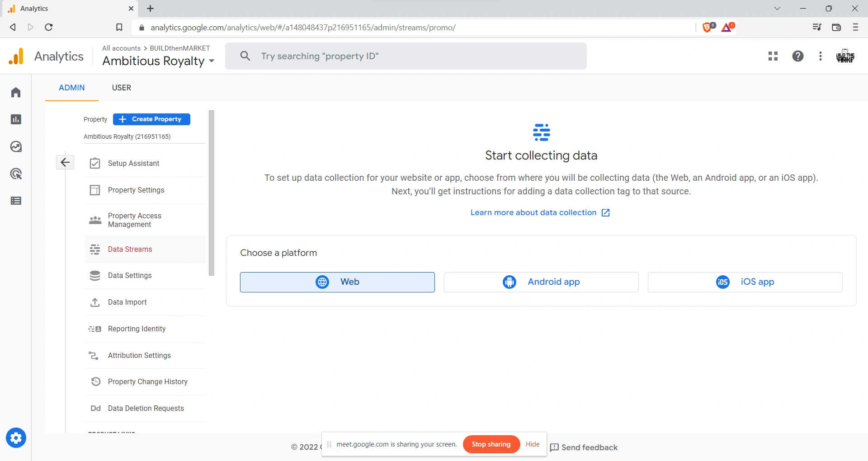Viewport: 868px width, 461px height.
Task: Open the Help question mark icon
Action: coord(798,56)
